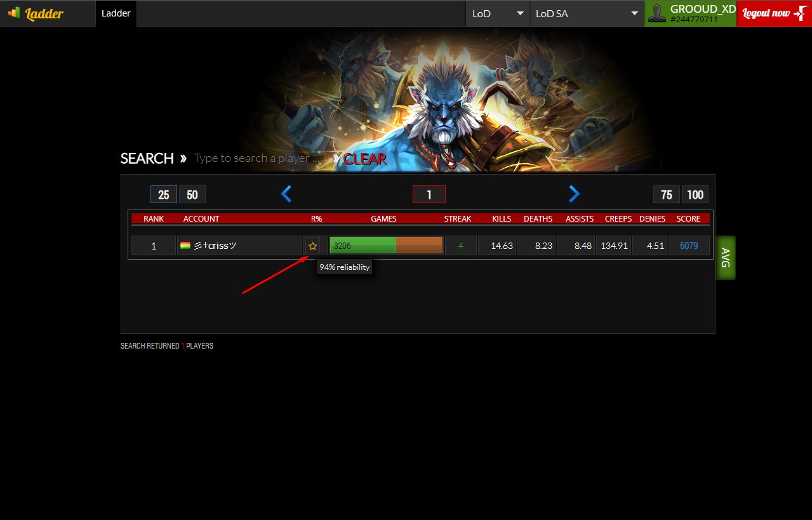Sort by STREAK column header
Viewport: 812px width, 520px height.
[458, 218]
